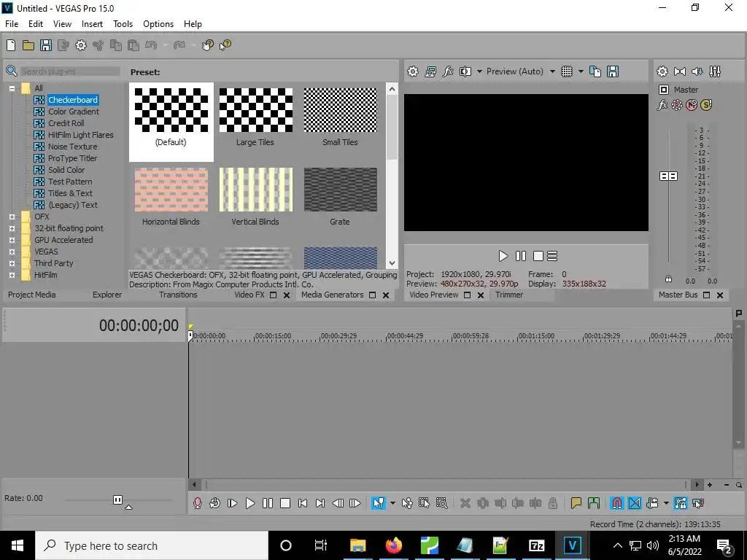Image resolution: width=747 pixels, height=560 pixels.
Task: Open the File menu
Action: tap(12, 24)
